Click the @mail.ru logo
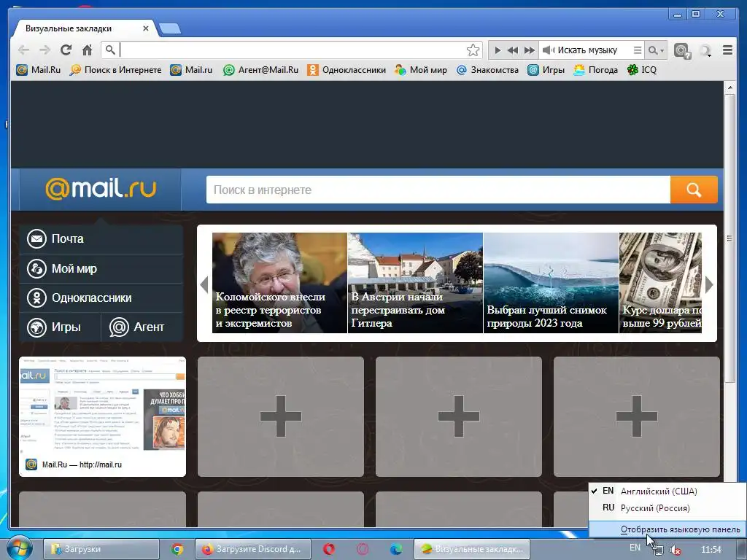The image size is (747, 560). click(x=101, y=189)
